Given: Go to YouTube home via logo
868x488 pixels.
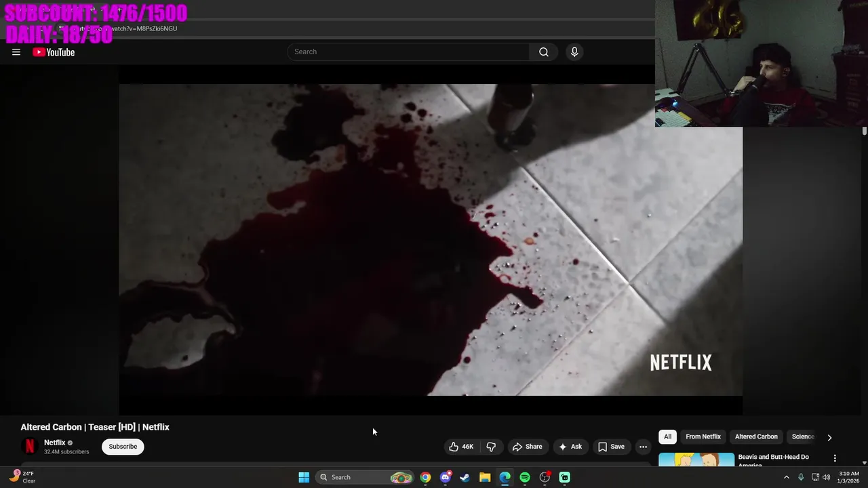Looking at the screenshot, I should pyautogui.click(x=54, y=52).
